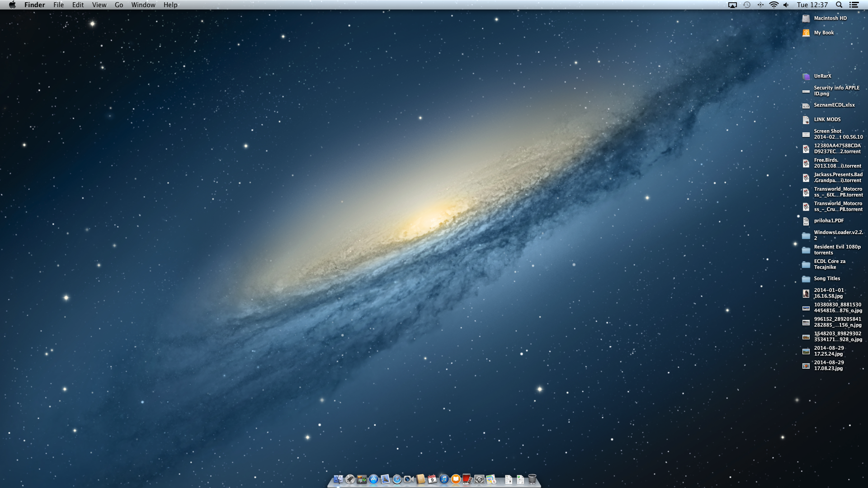
Task: Open the Apple menu
Action: pyautogui.click(x=12, y=5)
